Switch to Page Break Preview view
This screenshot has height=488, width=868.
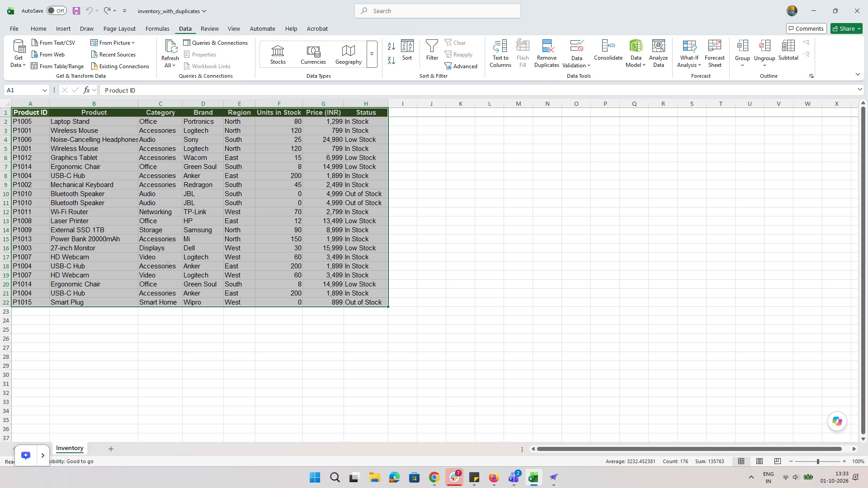coord(778,461)
